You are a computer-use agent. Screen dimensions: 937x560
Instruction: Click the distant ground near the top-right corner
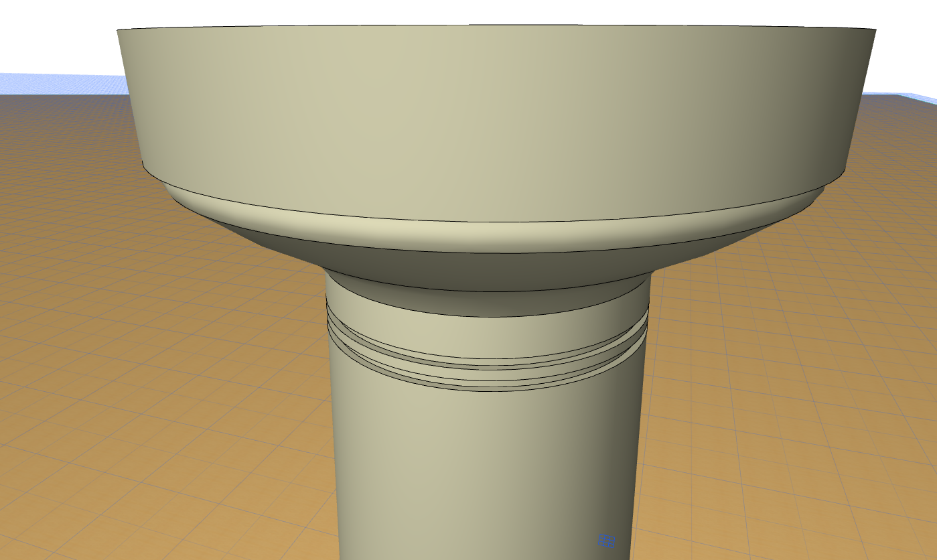pos(904,114)
